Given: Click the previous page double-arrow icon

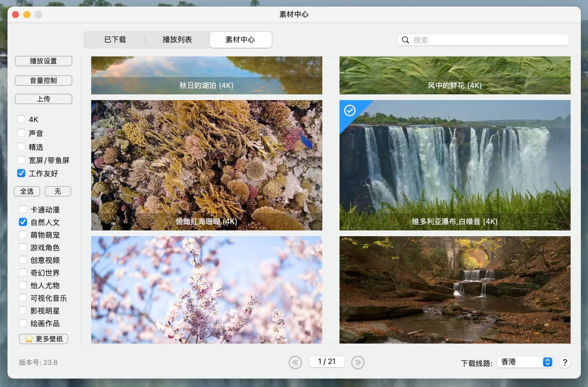Looking at the screenshot, I should (295, 362).
